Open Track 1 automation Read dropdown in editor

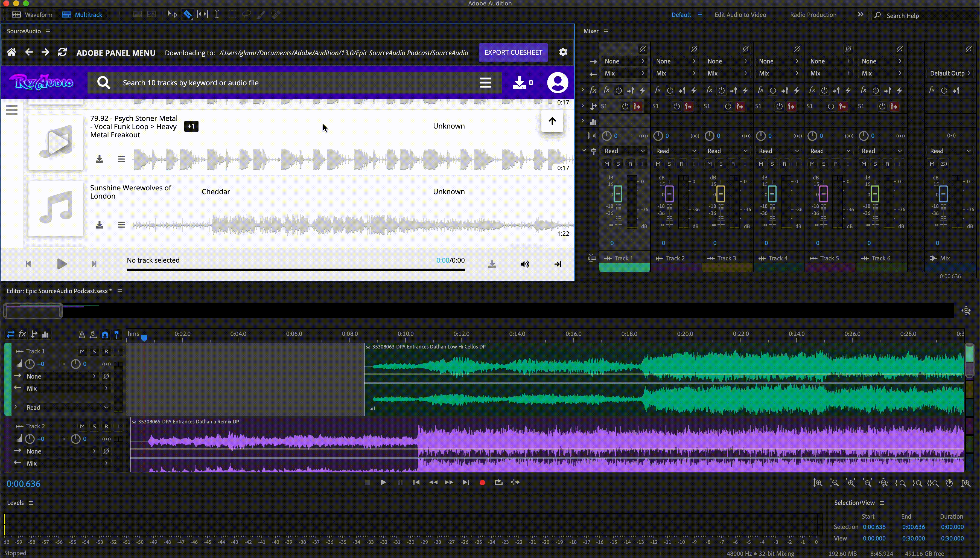[67, 407]
